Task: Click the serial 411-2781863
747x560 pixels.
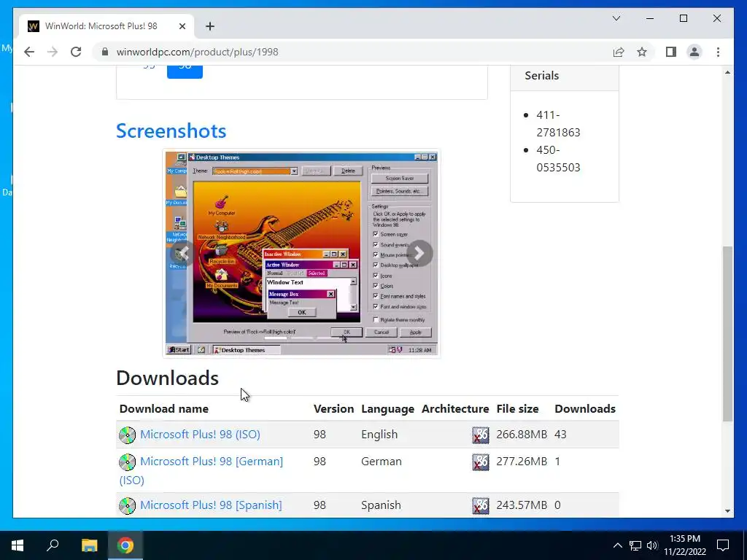Action: 558,123
